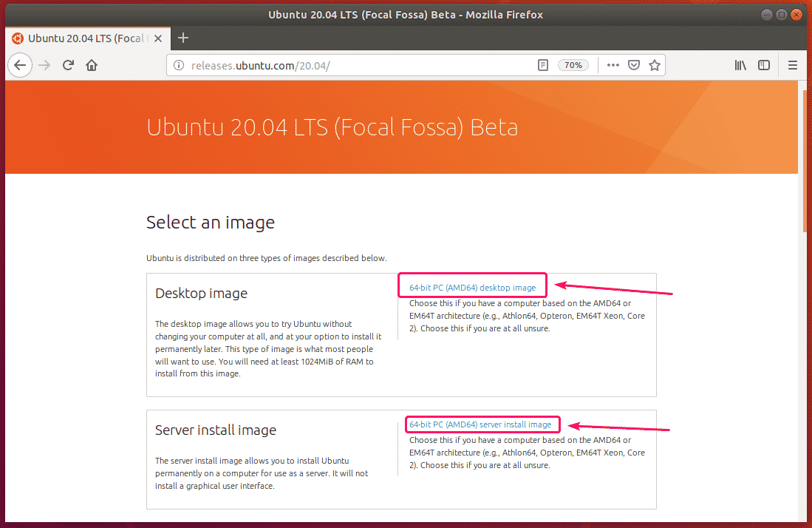Click the forward navigation arrow
Image resolution: width=812 pixels, height=528 pixels.
coord(44,65)
